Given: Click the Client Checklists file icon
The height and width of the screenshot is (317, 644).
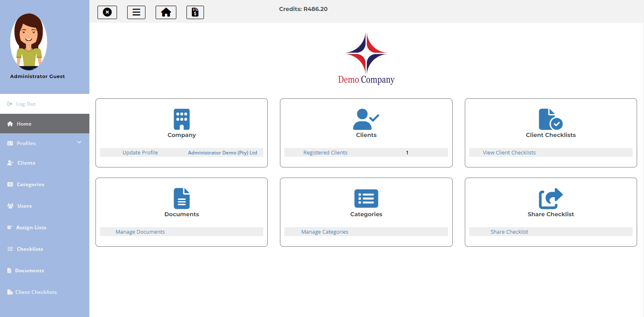Looking at the screenshot, I should point(551,119).
